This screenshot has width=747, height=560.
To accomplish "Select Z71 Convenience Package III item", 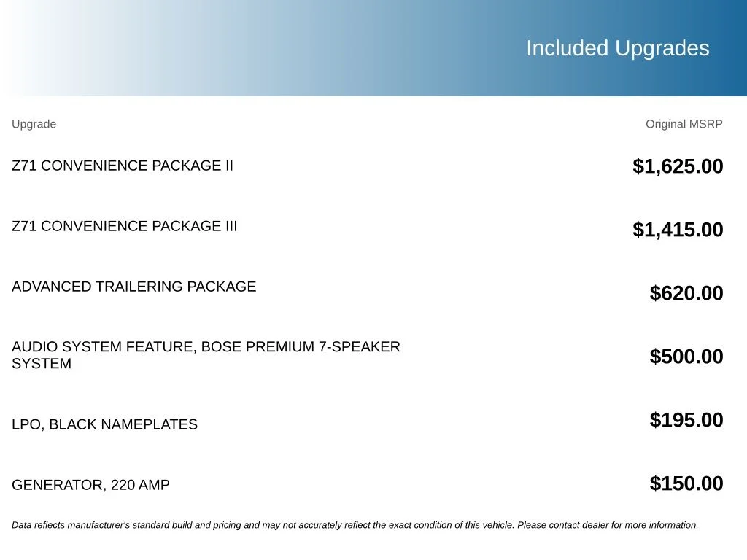I will click(x=124, y=226).
